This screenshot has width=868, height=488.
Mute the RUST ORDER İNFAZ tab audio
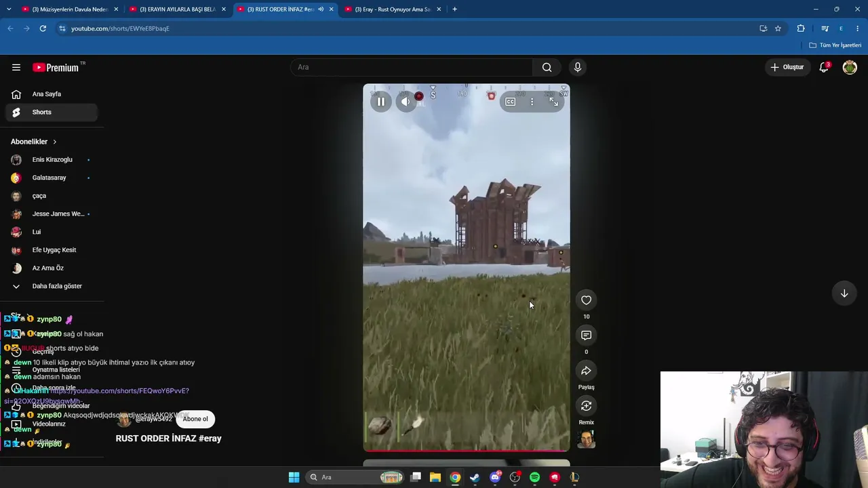pos(321,9)
